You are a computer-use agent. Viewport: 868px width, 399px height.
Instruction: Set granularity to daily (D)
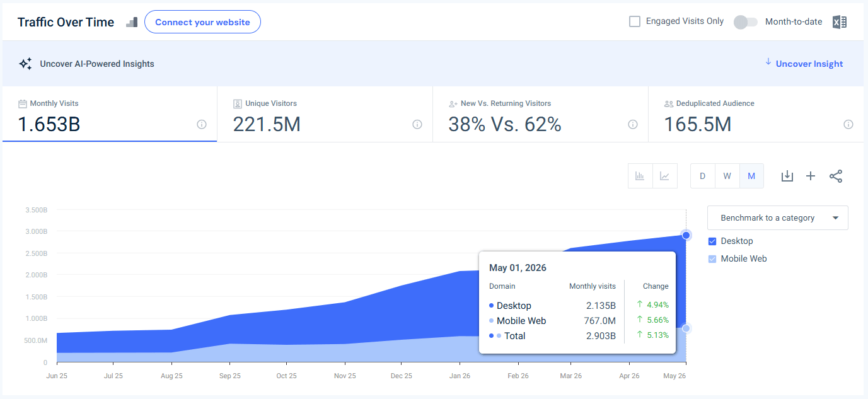click(703, 176)
